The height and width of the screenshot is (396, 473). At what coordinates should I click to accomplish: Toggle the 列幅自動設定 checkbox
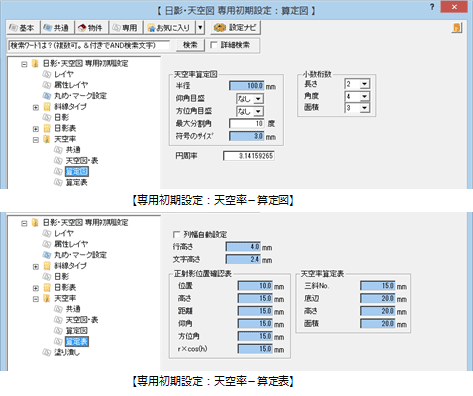click(176, 235)
